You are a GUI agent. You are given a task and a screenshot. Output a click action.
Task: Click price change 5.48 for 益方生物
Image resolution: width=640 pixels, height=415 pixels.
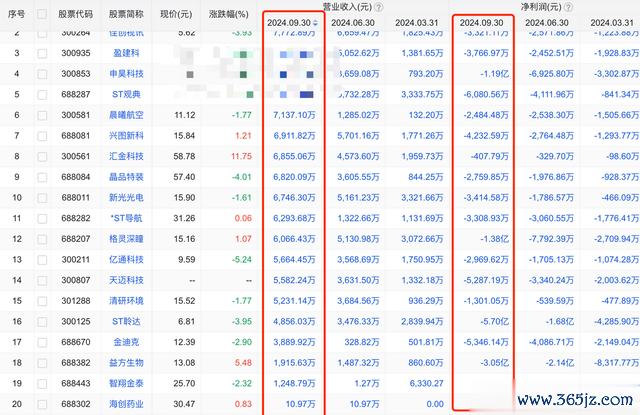coord(243,363)
